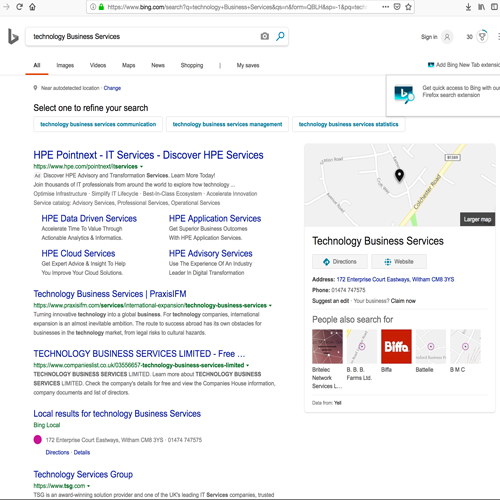Click the forward navigation arrow
500x500 pixels.
(6, 7)
